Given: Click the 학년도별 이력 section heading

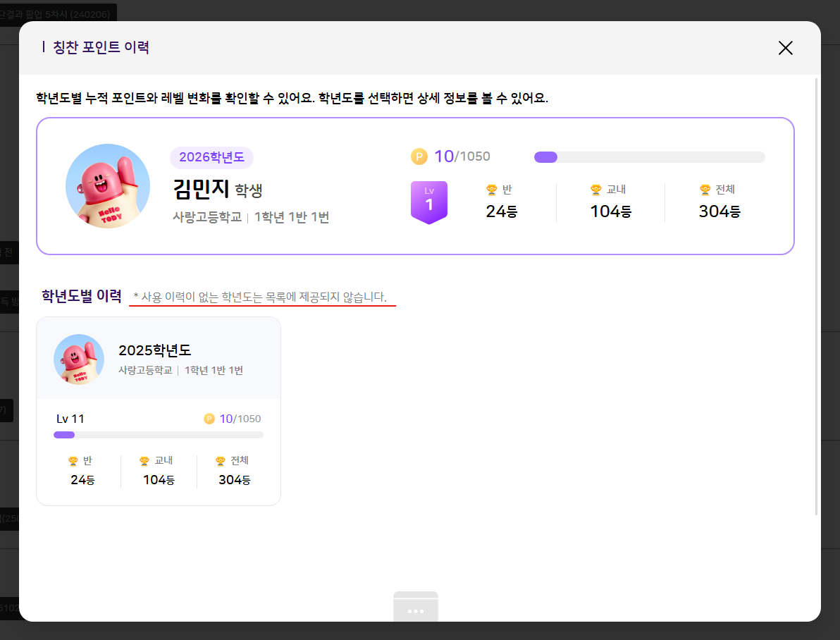Looking at the screenshot, I should click(81, 296).
